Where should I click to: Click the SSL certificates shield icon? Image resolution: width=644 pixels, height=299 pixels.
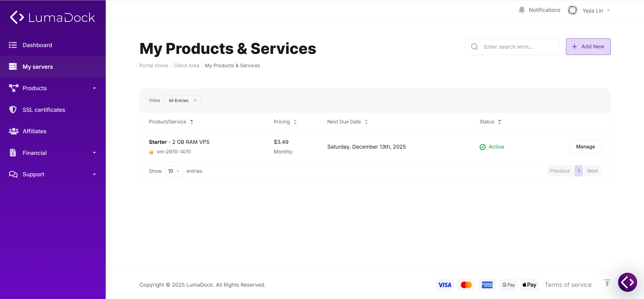click(13, 110)
